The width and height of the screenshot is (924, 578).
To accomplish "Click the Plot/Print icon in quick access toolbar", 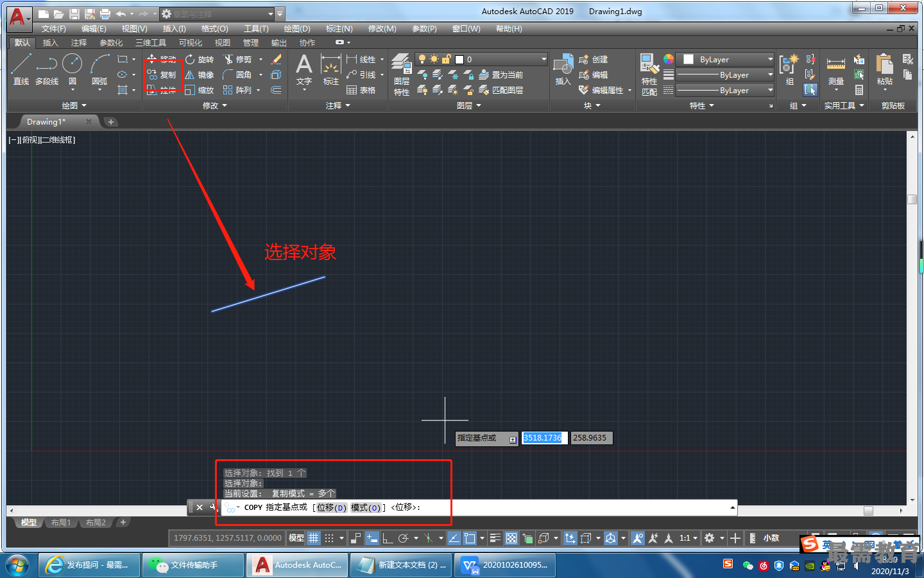I will click(105, 13).
